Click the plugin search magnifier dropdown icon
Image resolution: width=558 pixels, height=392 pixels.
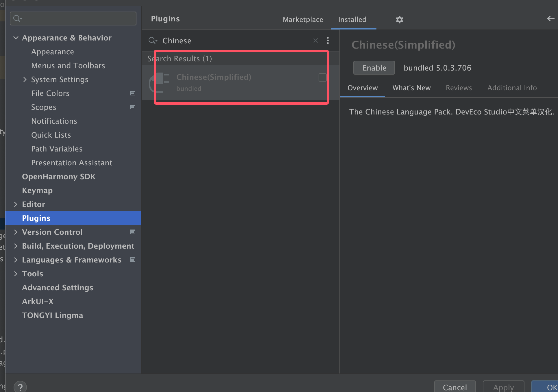click(x=153, y=40)
